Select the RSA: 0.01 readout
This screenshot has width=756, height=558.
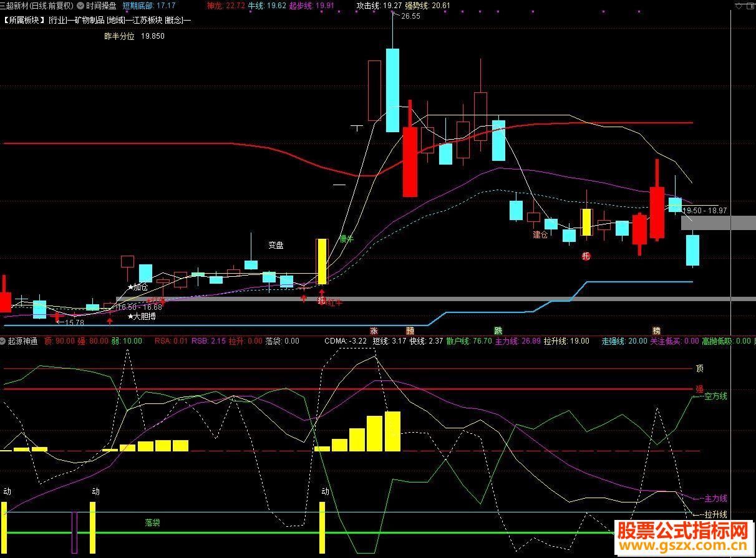[x=170, y=341]
